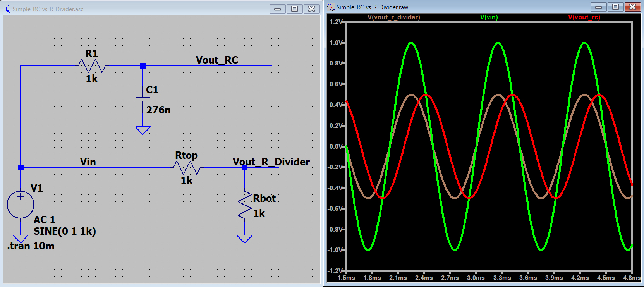Click the 276n capacitor value
Viewport: 644px width, 287px height.
pos(158,110)
